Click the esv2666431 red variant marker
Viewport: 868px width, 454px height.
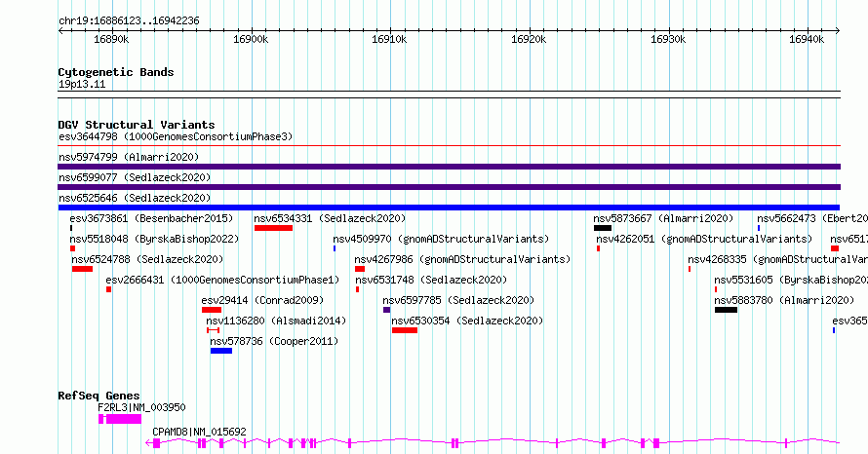pyautogui.click(x=108, y=289)
